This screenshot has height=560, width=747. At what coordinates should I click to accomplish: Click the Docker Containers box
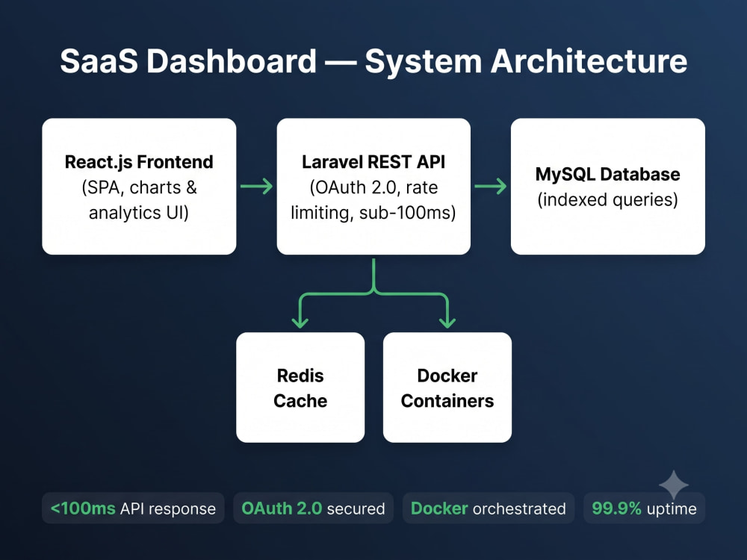coord(447,388)
